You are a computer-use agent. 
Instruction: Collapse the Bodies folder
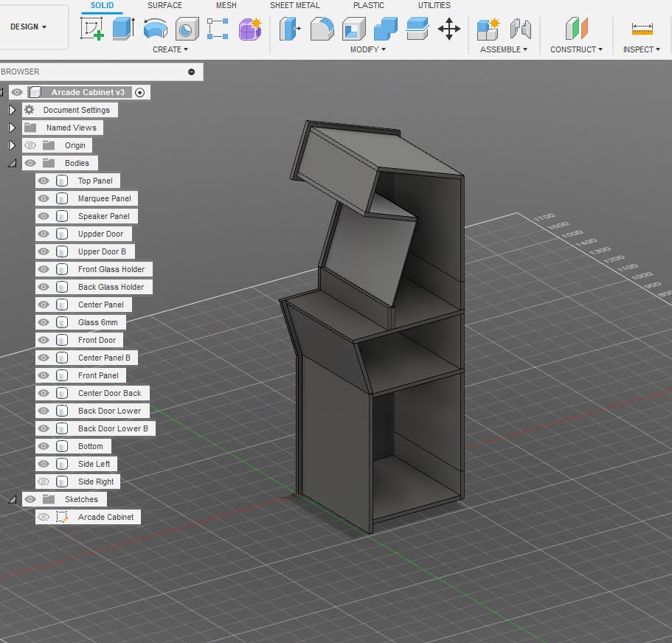coord(13,163)
